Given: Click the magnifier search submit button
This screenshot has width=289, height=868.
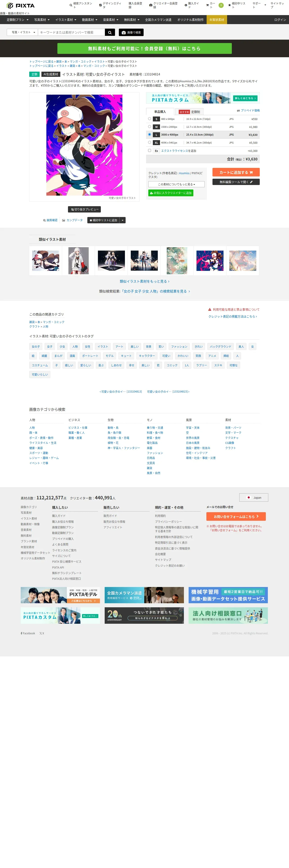Looking at the screenshot, I should click(110, 32).
